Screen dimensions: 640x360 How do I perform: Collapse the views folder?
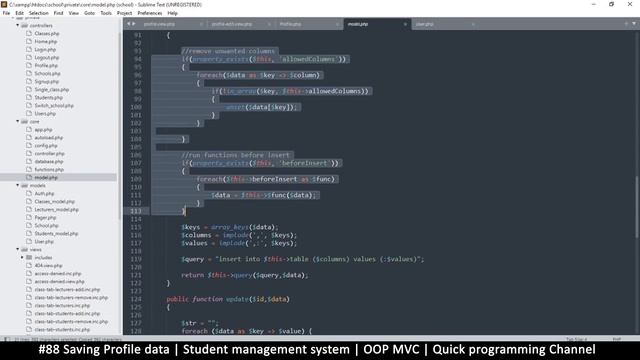point(18,249)
